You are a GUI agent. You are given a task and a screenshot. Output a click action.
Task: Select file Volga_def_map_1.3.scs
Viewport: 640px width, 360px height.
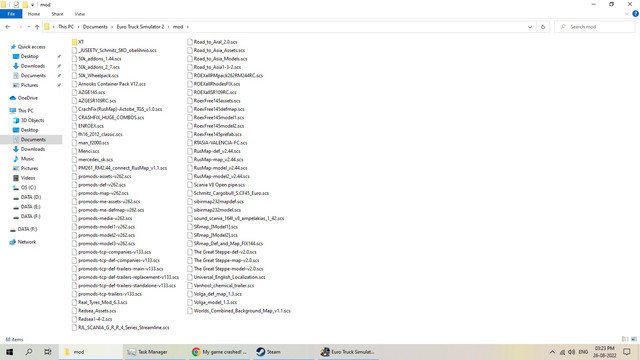coord(215,294)
